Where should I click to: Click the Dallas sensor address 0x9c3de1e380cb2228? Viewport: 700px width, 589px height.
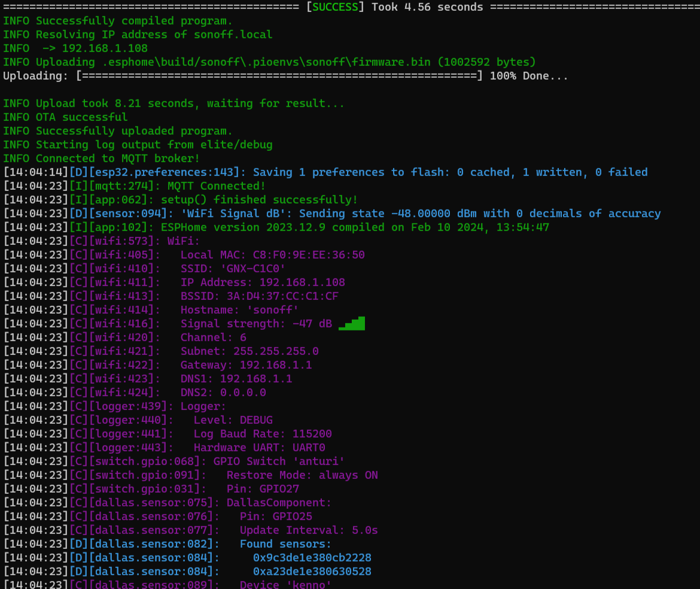312,558
